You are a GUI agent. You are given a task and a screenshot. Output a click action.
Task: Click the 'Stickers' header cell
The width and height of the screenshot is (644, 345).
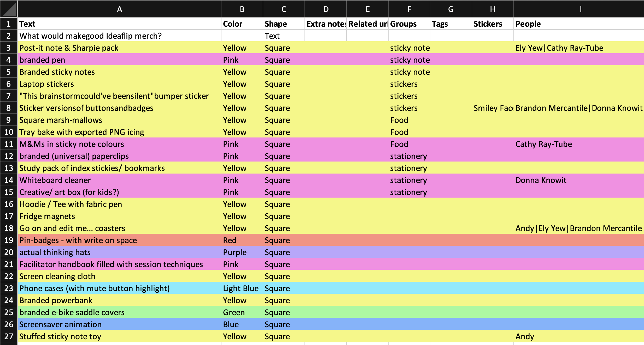(x=493, y=24)
